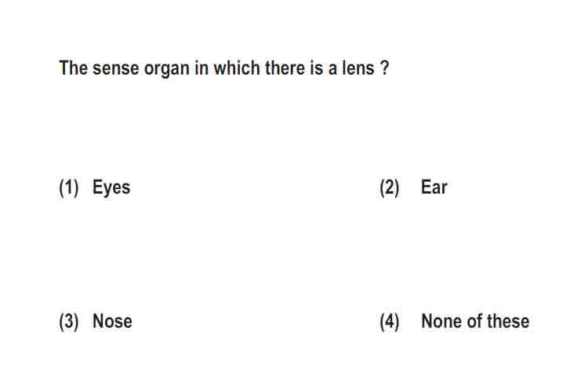Click the option number (1) label
The height and width of the screenshot is (392, 588).
[69, 187]
